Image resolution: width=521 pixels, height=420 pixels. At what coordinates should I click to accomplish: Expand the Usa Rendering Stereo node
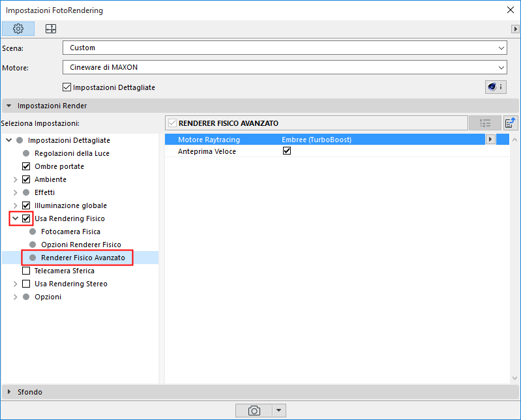pyautogui.click(x=15, y=284)
